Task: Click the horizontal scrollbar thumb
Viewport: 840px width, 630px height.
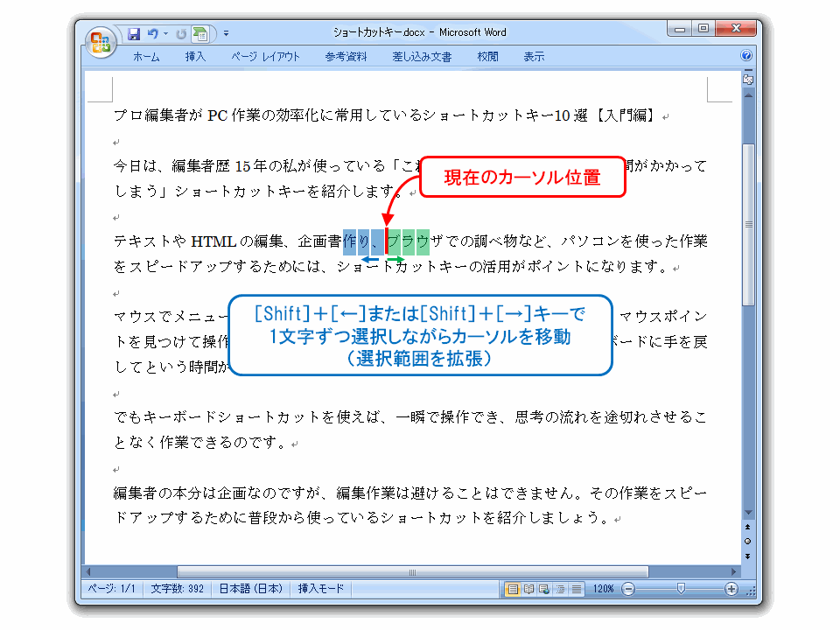Action: (412, 571)
